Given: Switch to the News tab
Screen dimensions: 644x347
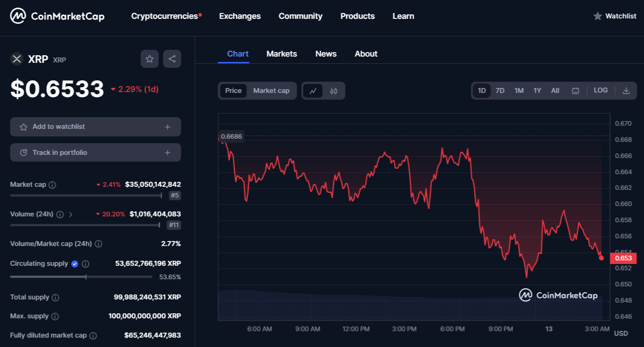Looking at the screenshot, I should pos(326,54).
